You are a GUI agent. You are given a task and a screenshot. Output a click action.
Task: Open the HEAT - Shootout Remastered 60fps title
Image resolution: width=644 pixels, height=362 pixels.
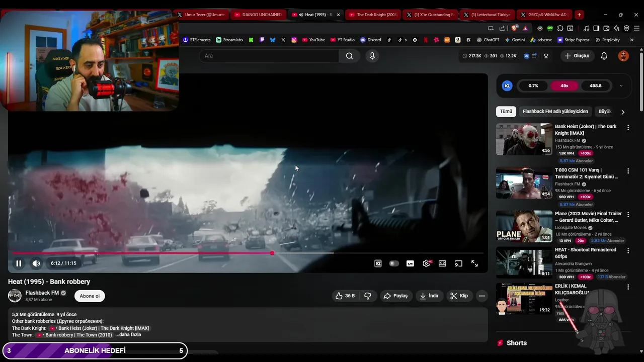click(x=585, y=253)
